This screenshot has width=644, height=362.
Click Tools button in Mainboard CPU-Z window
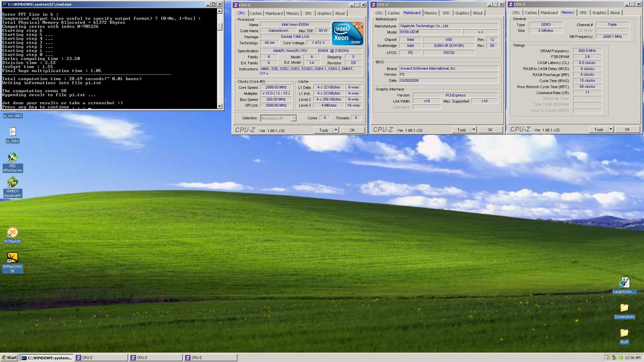point(462,130)
